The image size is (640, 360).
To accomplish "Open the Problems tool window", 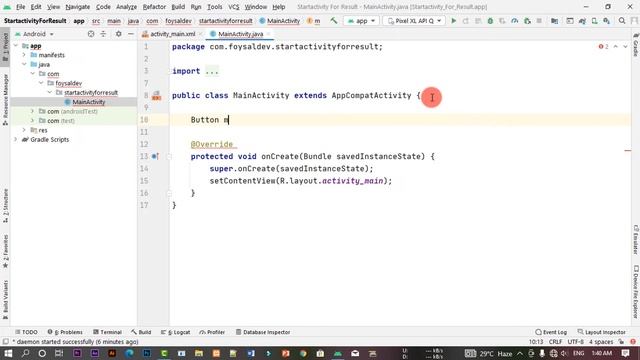I will click(x=65, y=332).
